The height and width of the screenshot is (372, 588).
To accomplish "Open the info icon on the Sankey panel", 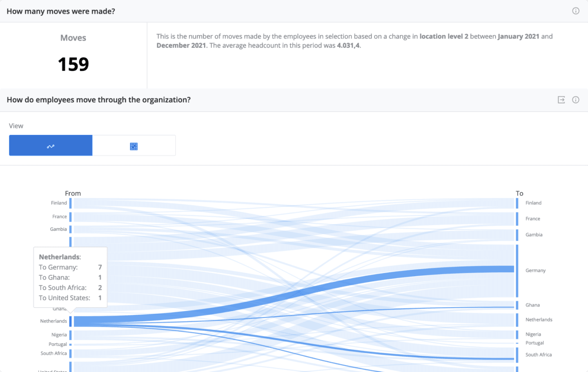I will (576, 99).
